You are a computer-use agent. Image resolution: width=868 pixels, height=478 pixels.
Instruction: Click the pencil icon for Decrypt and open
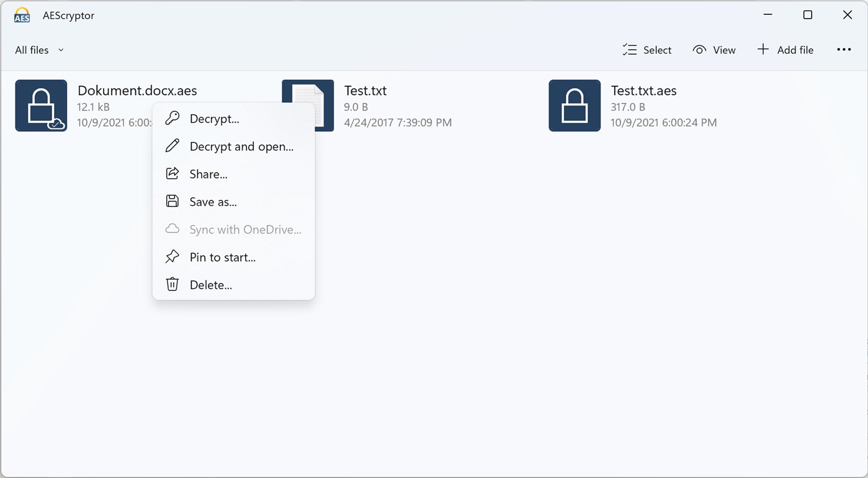pyautogui.click(x=172, y=146)
